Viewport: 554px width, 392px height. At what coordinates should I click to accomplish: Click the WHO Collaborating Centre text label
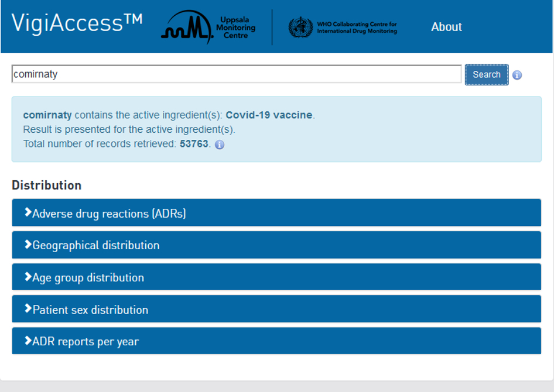(357, 27)
